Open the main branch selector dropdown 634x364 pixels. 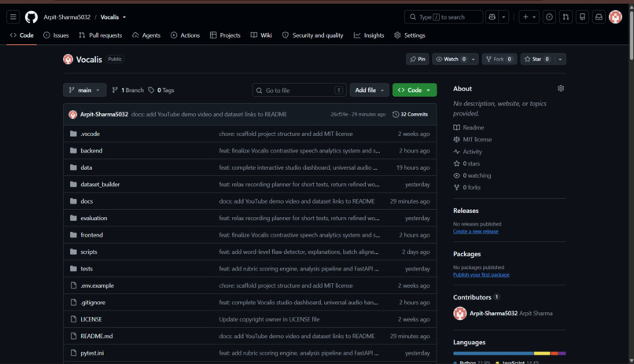84,90
